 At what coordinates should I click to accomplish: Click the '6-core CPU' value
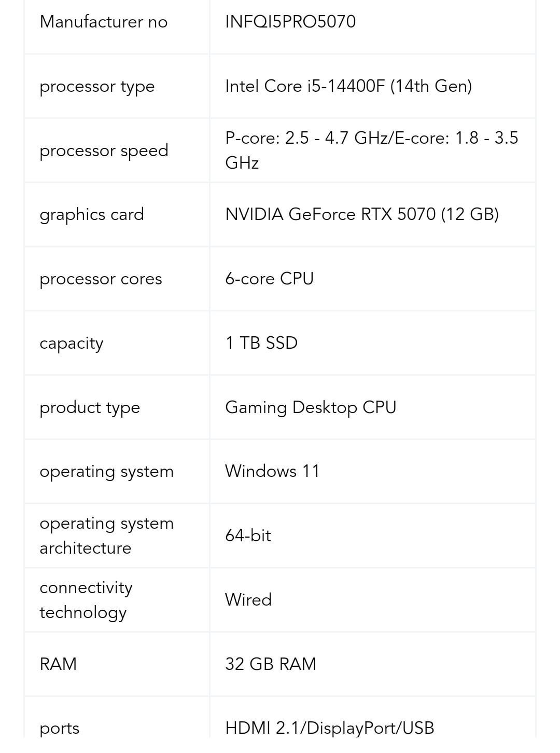pos(269,279)
